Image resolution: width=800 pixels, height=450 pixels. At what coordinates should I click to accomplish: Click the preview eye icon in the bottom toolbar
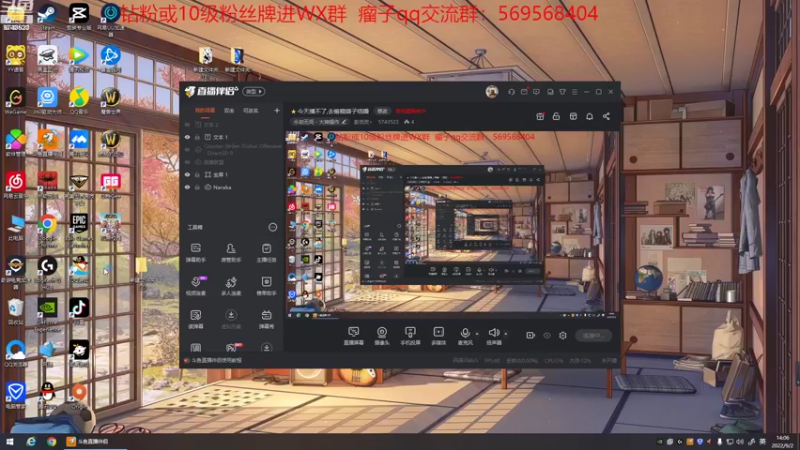click(x=547, y=335)
